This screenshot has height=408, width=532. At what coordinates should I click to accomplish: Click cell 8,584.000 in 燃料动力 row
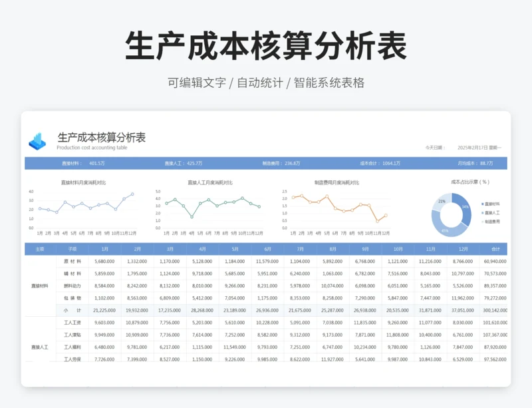104,286
